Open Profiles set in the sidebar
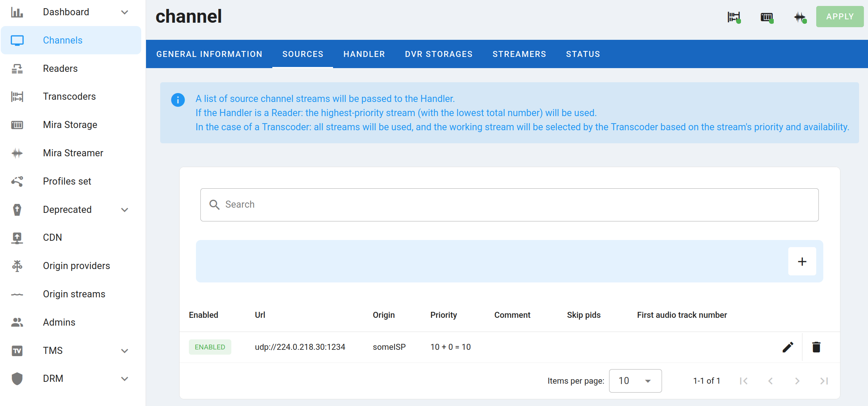 (x=67, y=181)
